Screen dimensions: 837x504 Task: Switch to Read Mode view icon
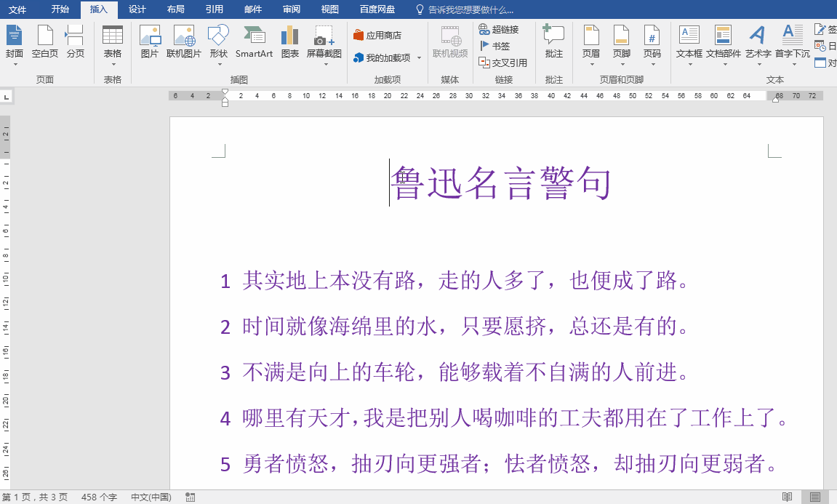pyautogui.click(x=787, y=497)
